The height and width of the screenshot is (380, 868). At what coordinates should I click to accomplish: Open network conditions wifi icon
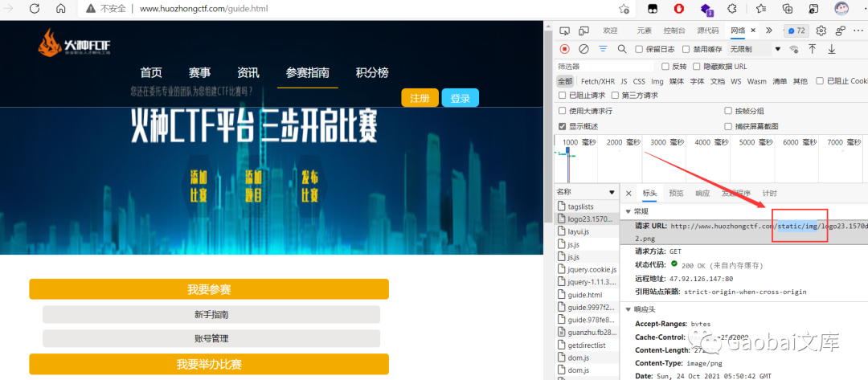(x=794, y=49)
